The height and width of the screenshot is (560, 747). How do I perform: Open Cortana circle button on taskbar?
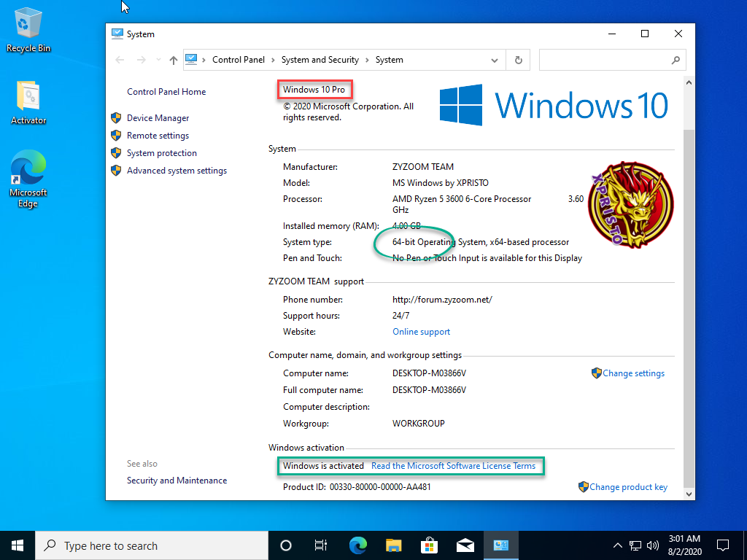pos(286,545)
